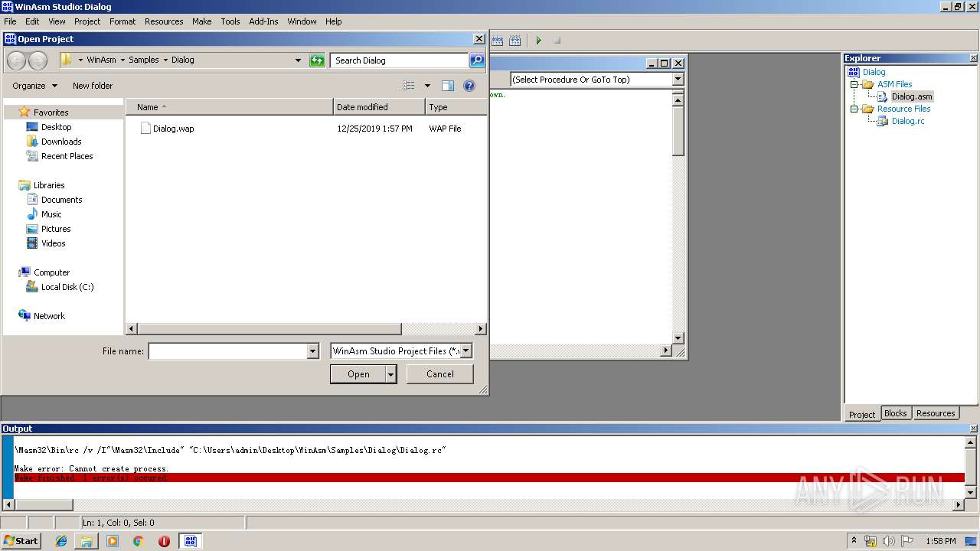980x551 pixels.
Task: Open the Organize dropdown menu
Action: 34,86
